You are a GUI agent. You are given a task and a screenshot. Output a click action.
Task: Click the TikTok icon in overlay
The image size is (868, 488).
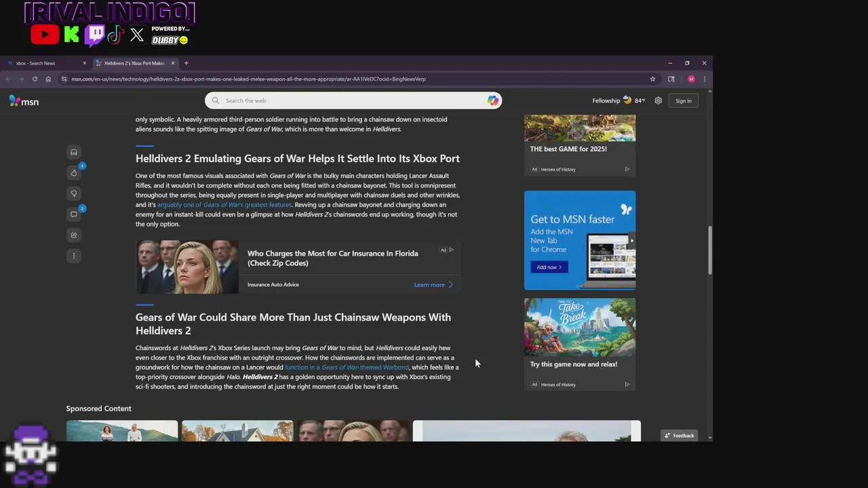point(115,35)
